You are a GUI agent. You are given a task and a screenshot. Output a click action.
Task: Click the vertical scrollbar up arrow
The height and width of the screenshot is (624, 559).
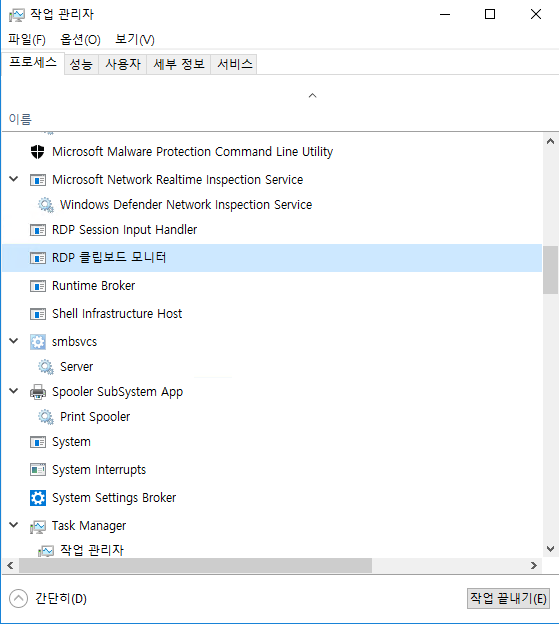551,141
